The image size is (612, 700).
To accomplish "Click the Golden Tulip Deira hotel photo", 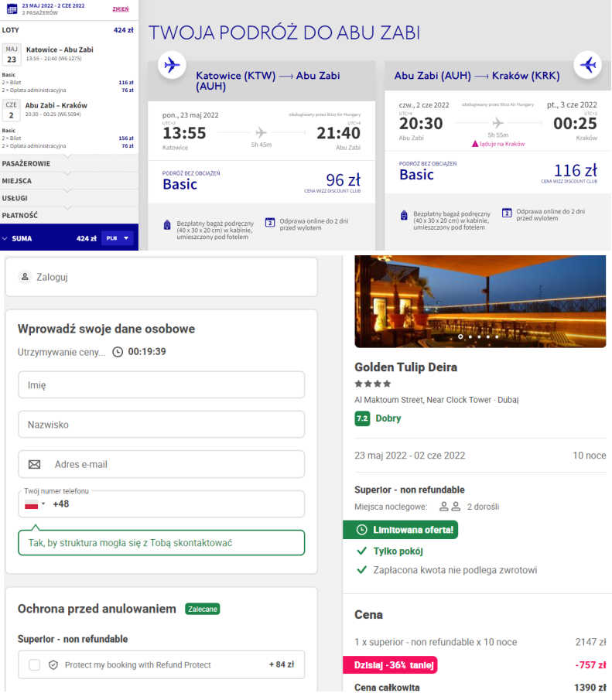I will pos(480,302).
